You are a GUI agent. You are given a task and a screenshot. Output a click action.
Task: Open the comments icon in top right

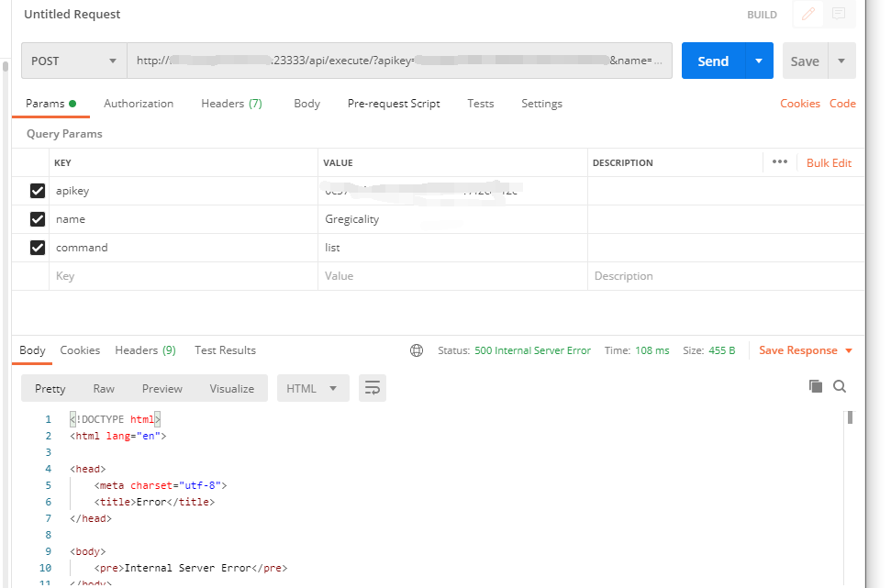839,15
